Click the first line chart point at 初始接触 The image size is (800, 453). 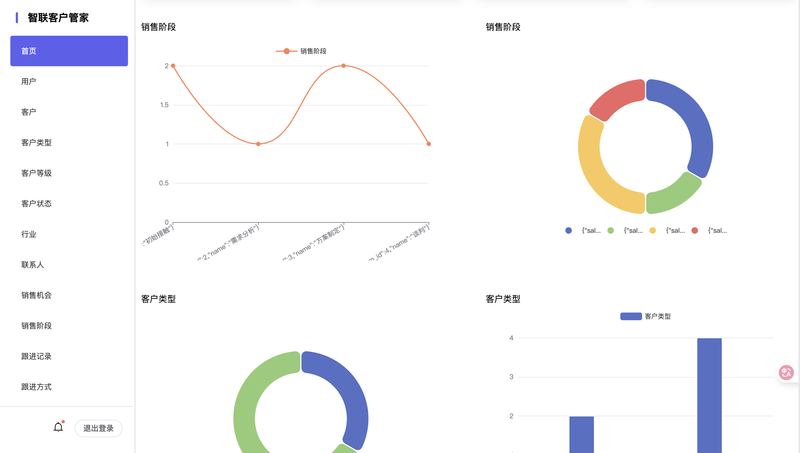tap(173, 66)
